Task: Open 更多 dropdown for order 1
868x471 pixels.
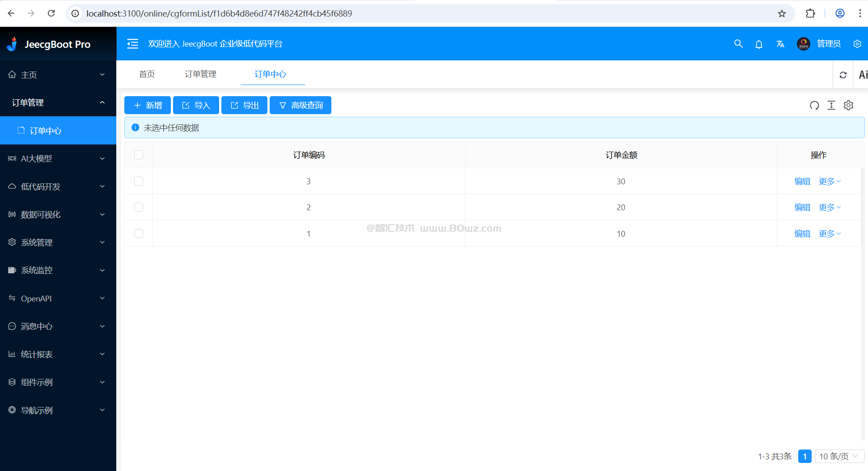Action: pyautogui.click(x=830, y=233)
